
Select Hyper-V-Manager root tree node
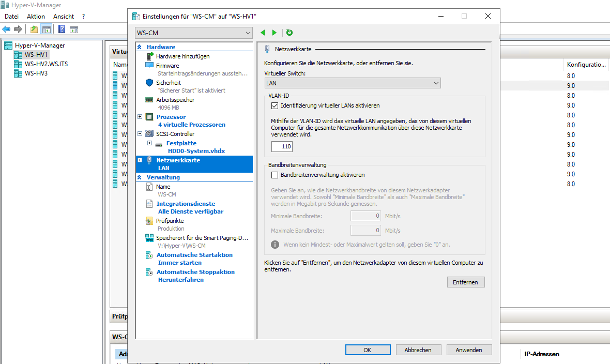pos(40,45)
